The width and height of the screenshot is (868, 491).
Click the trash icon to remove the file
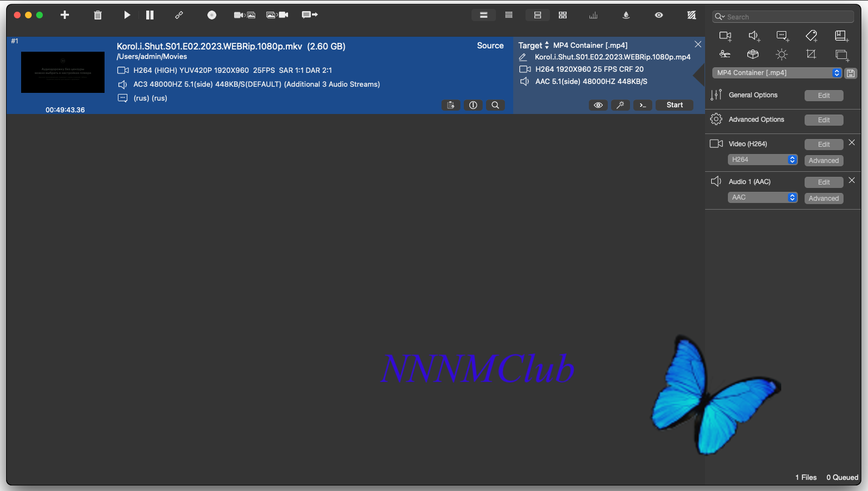(x=98, y=15)
